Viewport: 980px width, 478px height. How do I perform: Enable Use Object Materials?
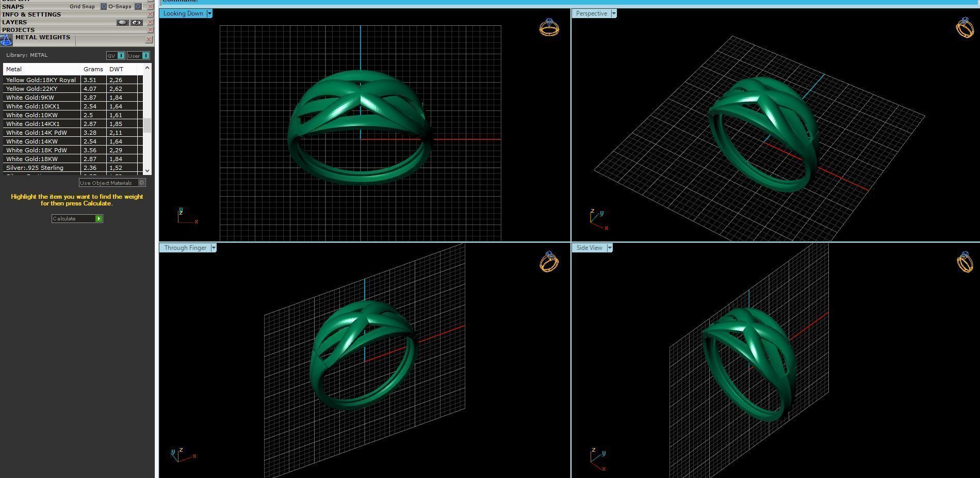(x=112, y=183)
